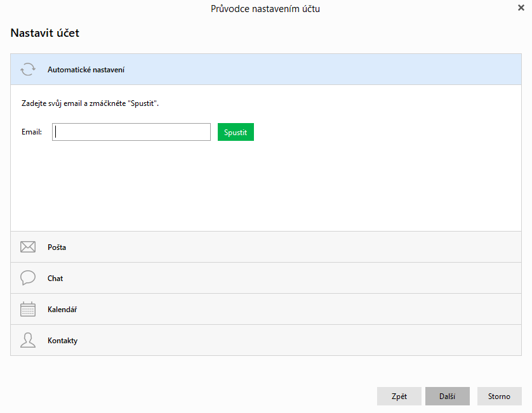Select the Kontakty person icon
The image size is (532, 413).
click(28, 340)
